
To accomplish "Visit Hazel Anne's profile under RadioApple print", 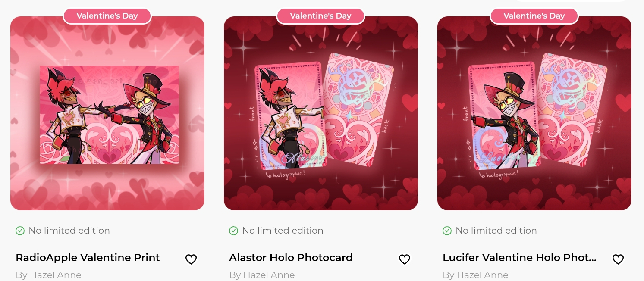I will (x=48, y=275).
